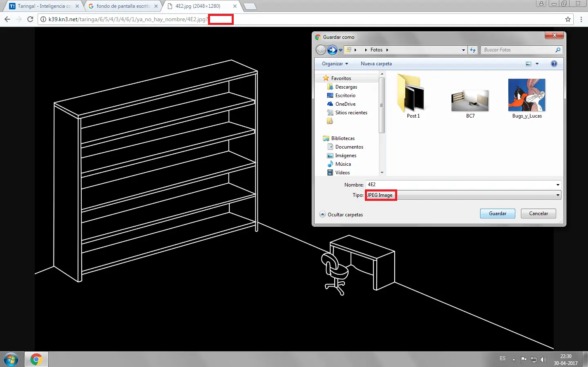Open Música library
The height and width of the screenshot is (367, 588).
[x=343, y=164]
